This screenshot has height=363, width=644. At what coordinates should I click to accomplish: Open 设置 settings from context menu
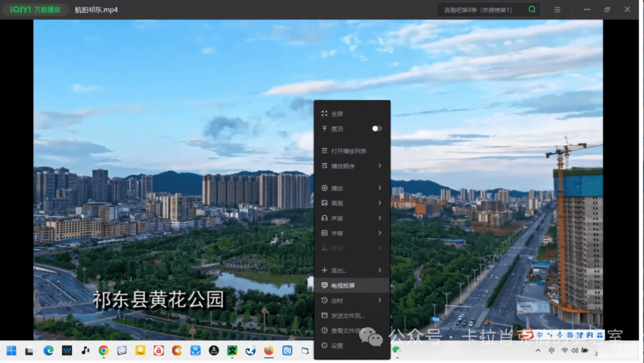click(338, 346)
